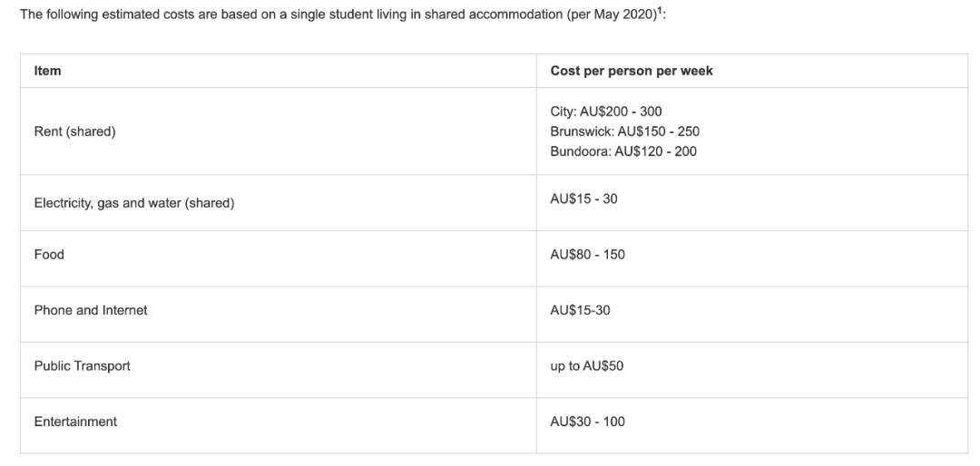
Task: Click the "Cost per person per week" header
Action: (632, 71)
